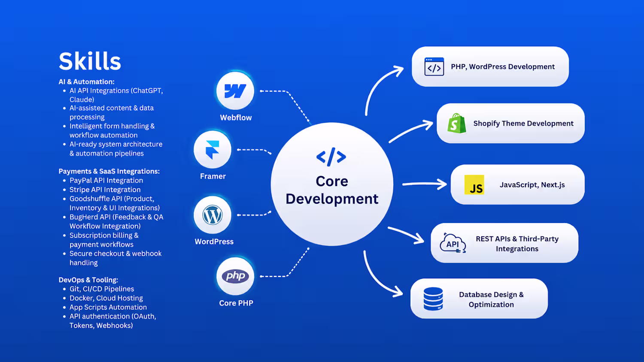
Task: Click the Core Development center circle
Action: pyautogui.click(x=332, y=184)
